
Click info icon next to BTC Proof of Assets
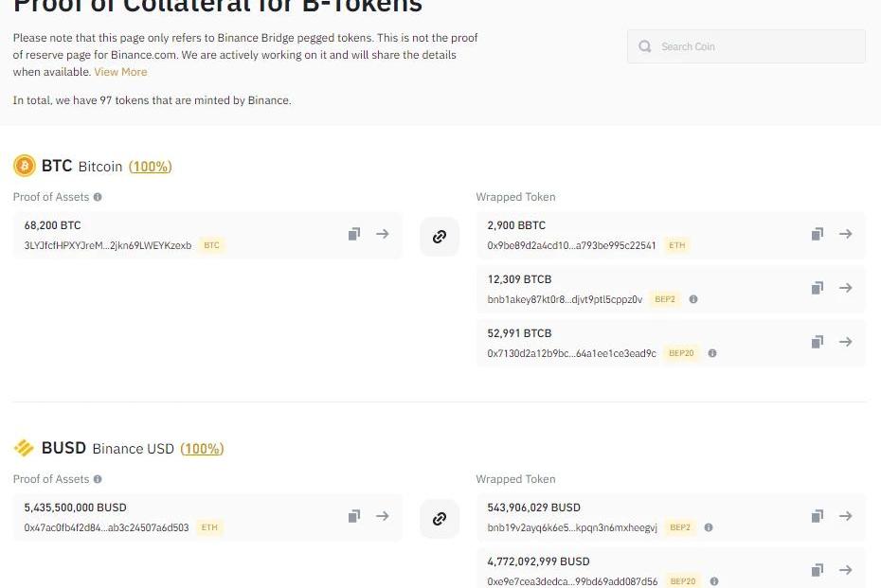tap(98, 197)
